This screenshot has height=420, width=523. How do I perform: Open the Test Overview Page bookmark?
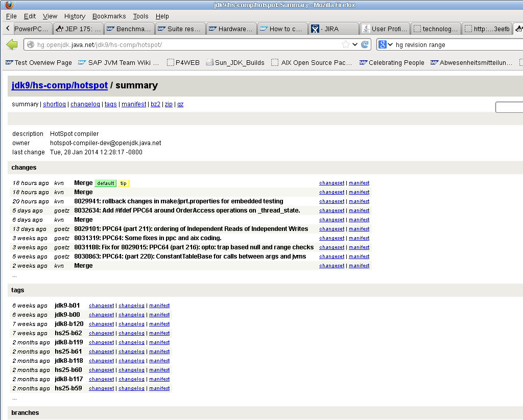coord(39,63)
